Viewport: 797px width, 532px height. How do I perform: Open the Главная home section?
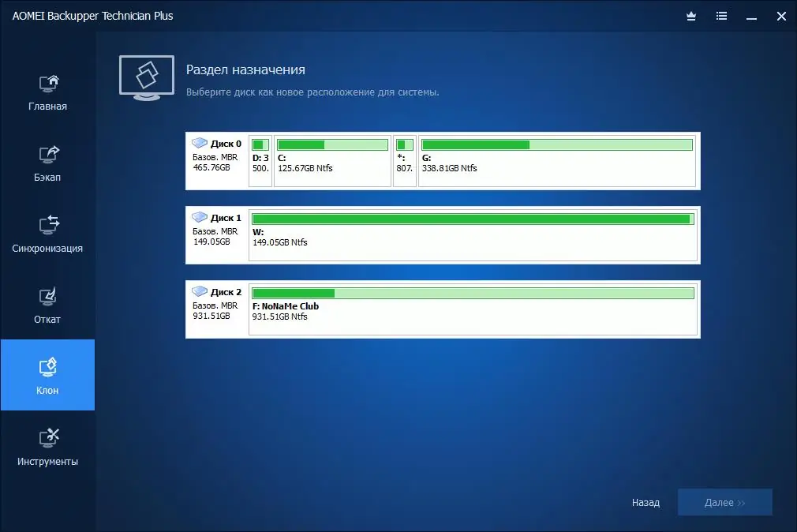coord(47,91)
